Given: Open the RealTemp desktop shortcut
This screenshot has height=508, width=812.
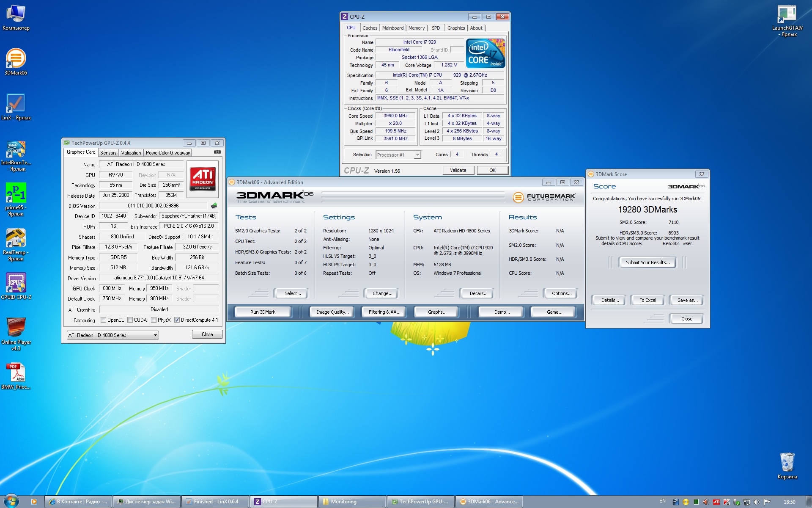Looking at the screenshot, I should point(16,244).
